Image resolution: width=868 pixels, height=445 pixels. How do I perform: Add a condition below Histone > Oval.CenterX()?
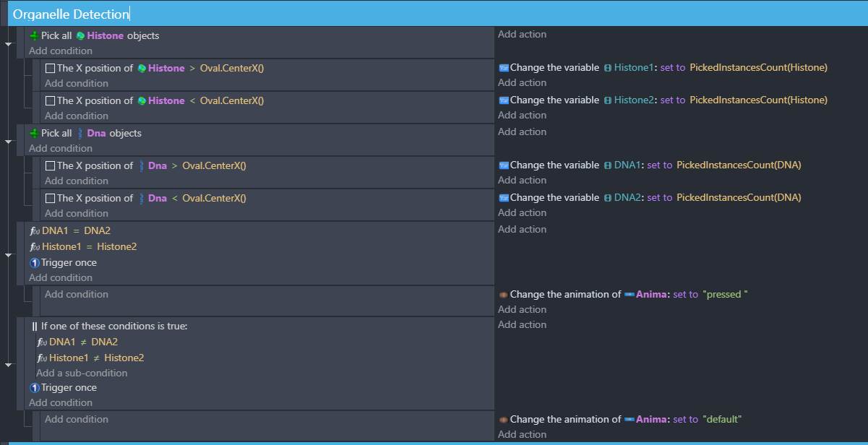pos(77,83)
